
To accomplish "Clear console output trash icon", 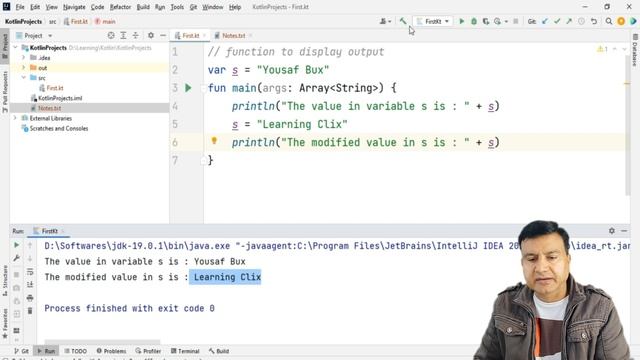I will tap(30, 311).
